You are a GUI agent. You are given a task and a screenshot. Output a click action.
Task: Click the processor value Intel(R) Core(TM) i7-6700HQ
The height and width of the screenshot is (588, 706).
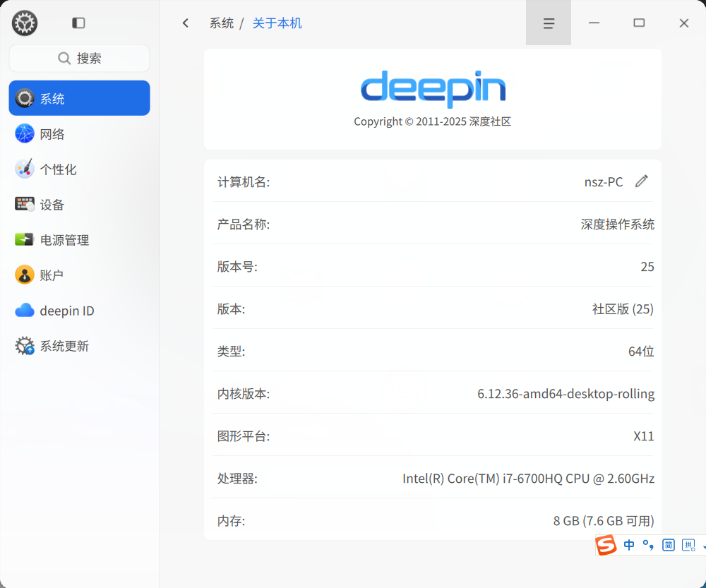click(x=528, y=478)
